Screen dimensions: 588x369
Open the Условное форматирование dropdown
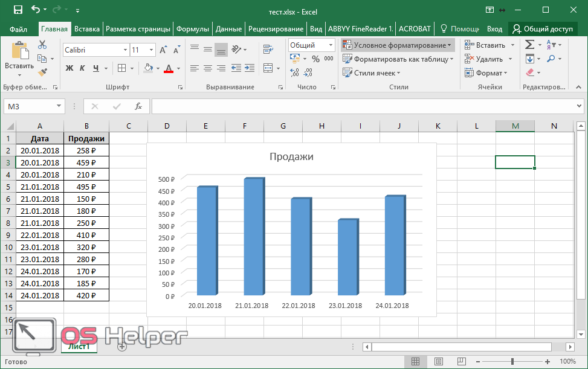pyautogui.click(x=398, y=45)
